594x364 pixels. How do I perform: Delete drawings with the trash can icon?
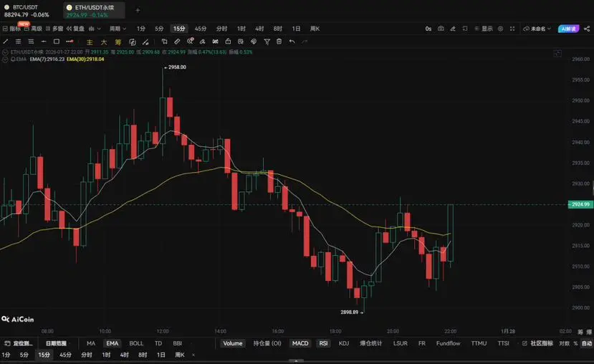[x=279, y=42]
